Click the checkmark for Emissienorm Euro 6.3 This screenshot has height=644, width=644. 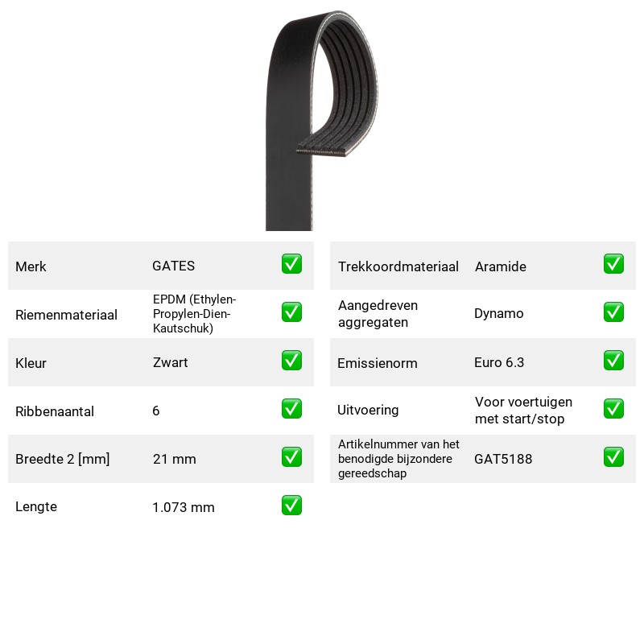pos(613,360)
